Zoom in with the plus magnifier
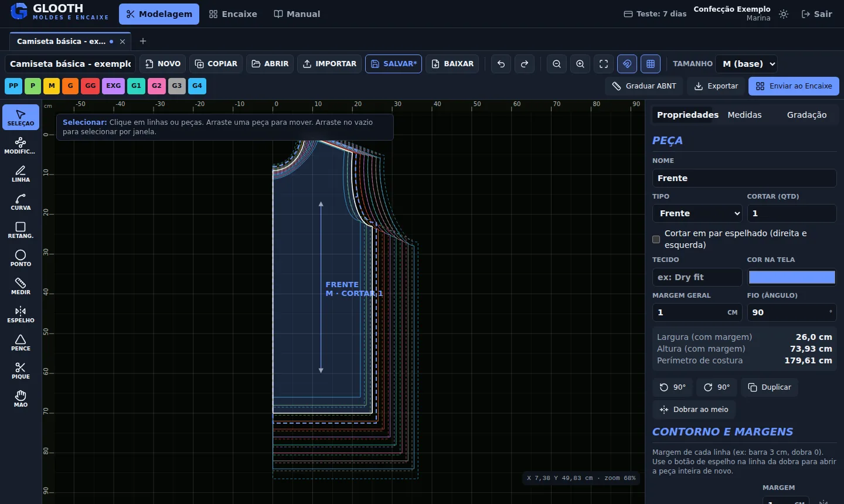The height and width of the screenshot is (504, 844). tap(580, 64)
